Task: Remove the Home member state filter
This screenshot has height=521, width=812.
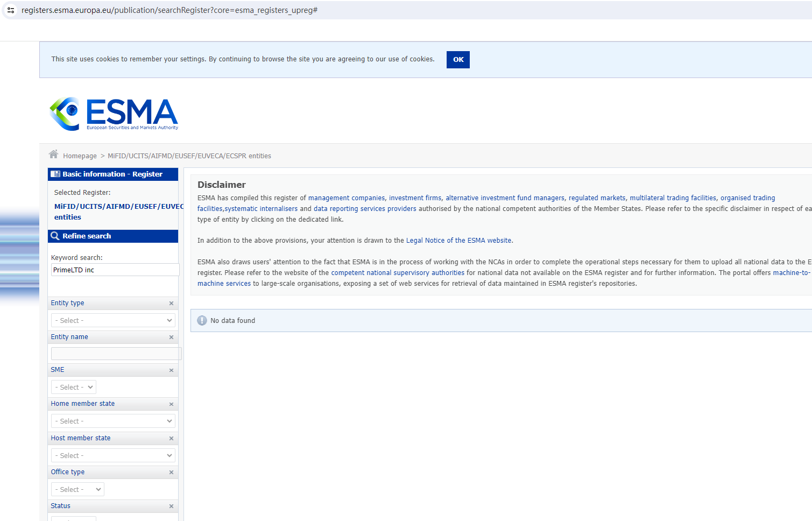Action: tap(171, 404)
